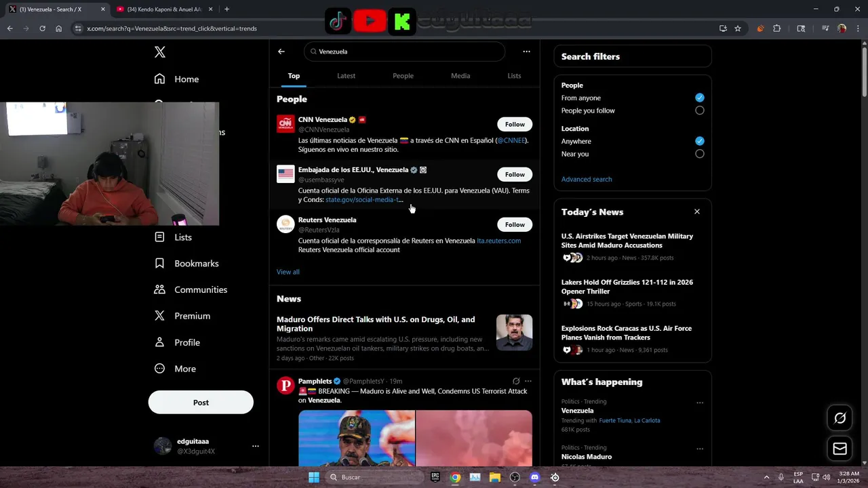Screen dimensions: 868x488
Task: Click the Kick overlay icon
Action: [402, 22]
